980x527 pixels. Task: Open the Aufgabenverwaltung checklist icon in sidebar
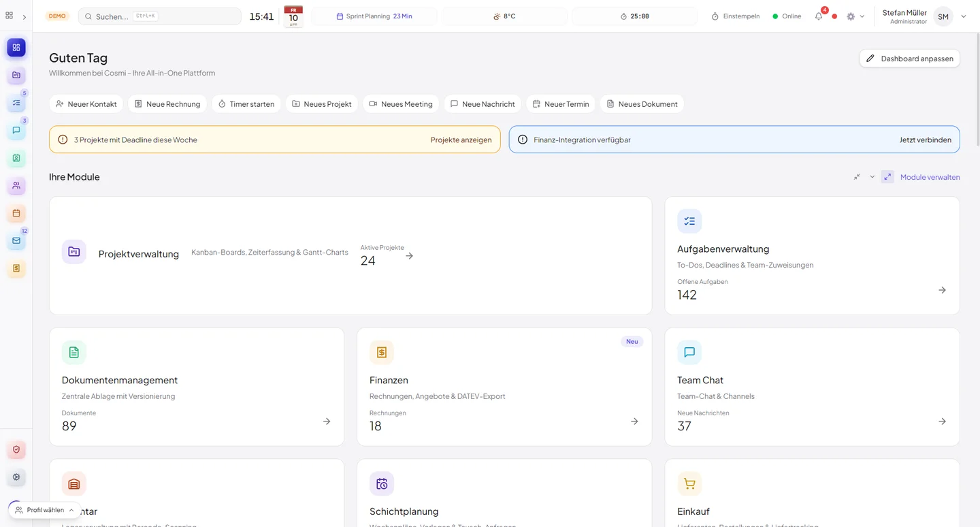coord(16,102)
